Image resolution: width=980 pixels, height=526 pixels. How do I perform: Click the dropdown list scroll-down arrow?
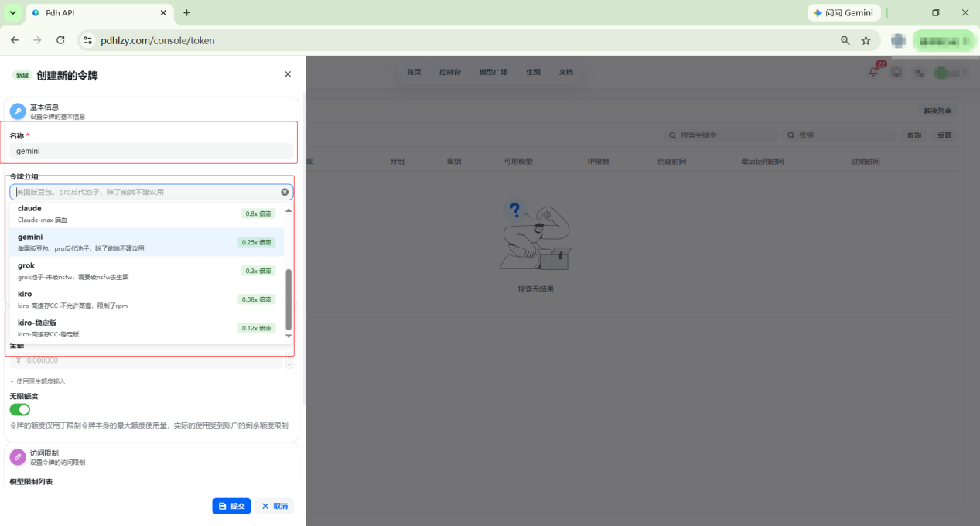pos(289,336)
